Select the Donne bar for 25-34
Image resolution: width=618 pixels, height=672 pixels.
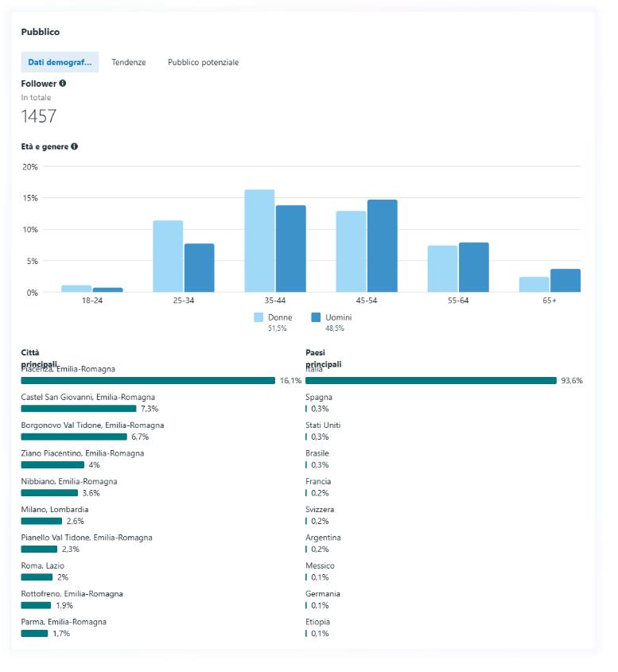coord(168,256)
